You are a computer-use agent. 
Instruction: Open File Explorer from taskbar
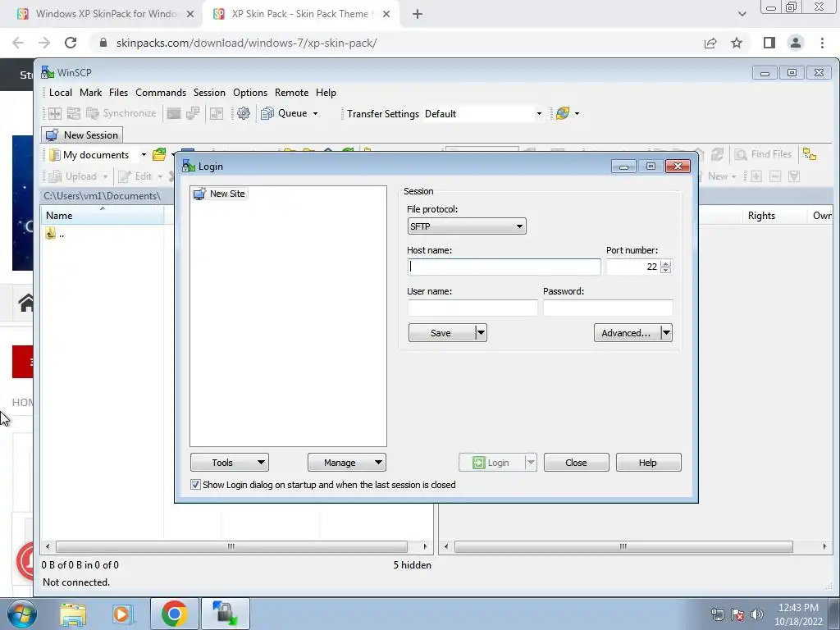coord(73,614)
